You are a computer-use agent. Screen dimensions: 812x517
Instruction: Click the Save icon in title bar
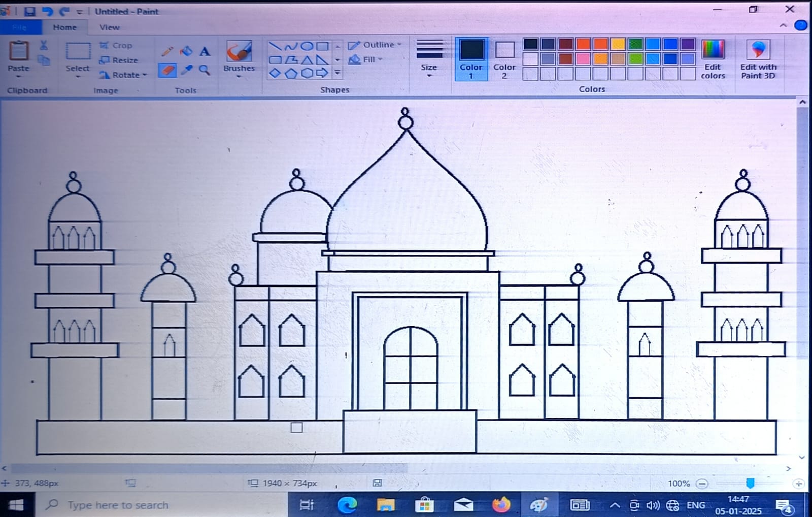pyautogui.click(x=29, y=11)
